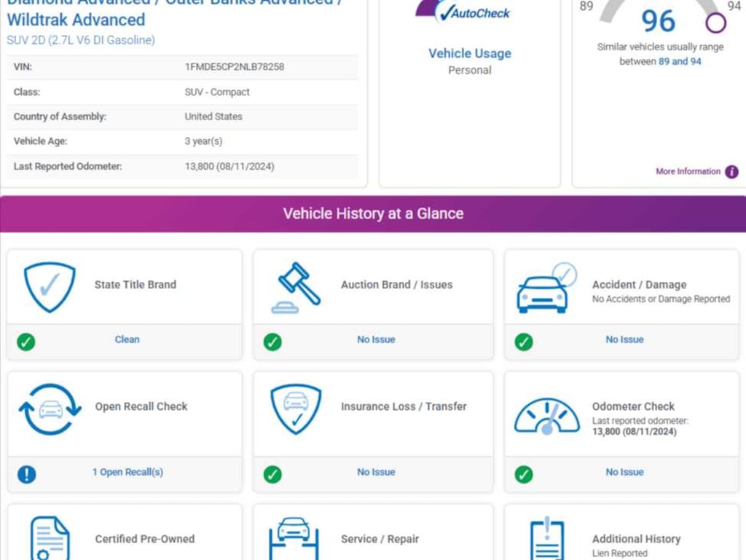The image size is (746, 560).
Task: Click the Insurance Loss shield car icon
Action: click(296, 409)
